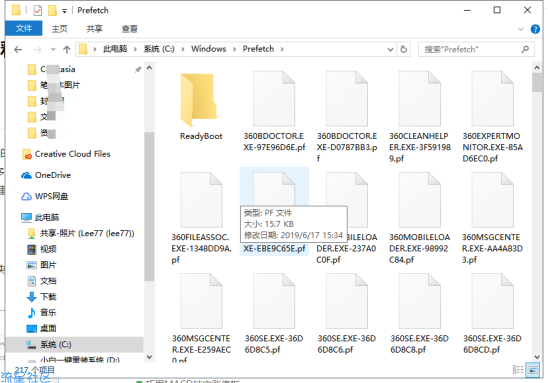Image resolution: width=548 pixels, height=383 pixels.
Task: Refresh the Prefetch folder view
Action: [x=403, y=49]
